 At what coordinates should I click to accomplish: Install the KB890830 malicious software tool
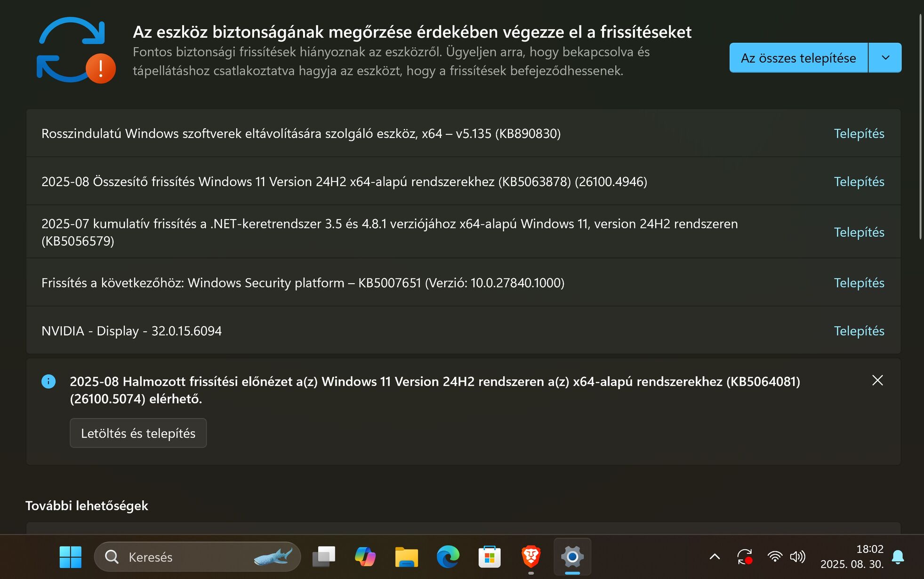point(859,133)
